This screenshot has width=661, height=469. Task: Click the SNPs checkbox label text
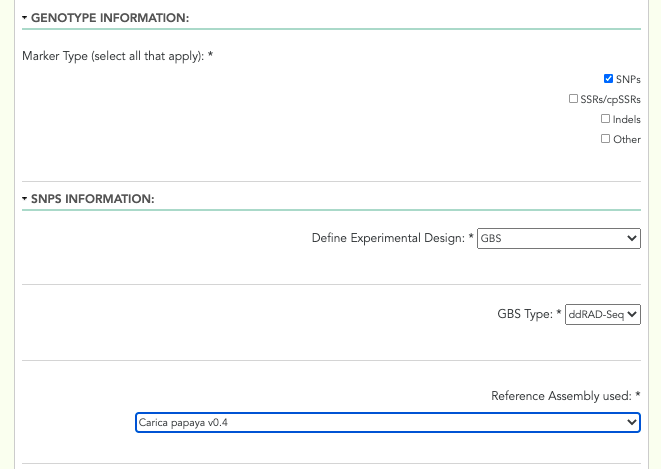[628, 79]
